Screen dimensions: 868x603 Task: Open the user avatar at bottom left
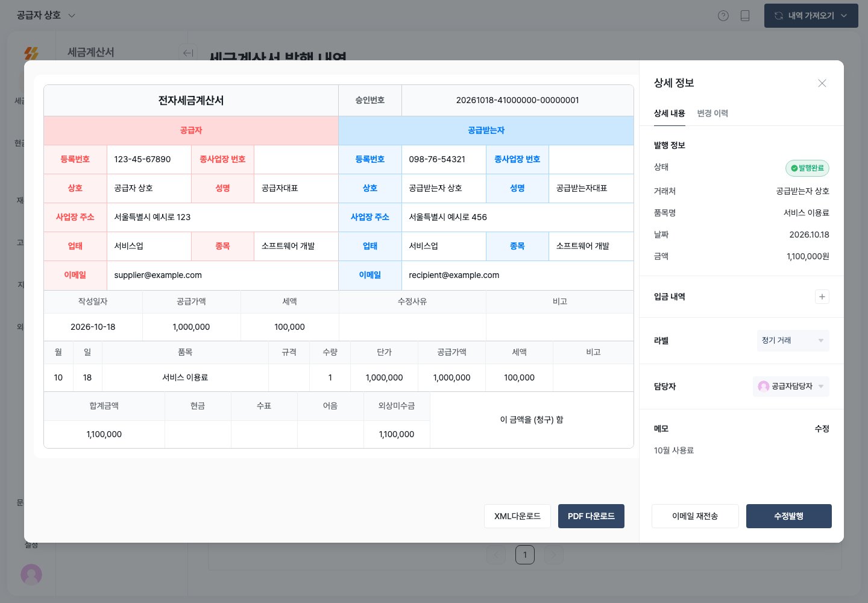click(x=31, y=574)
